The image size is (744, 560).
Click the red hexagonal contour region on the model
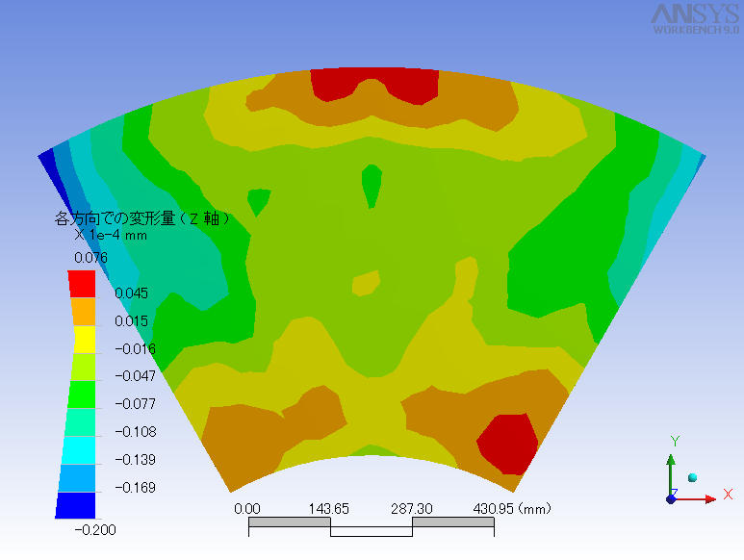coord(507,445)
